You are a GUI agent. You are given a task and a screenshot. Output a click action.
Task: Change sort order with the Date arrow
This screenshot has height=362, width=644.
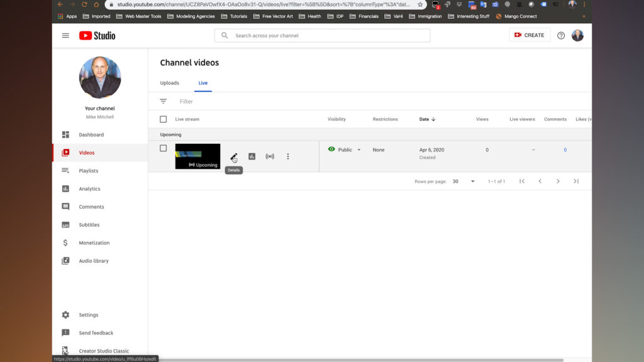(x=435, y=119)
